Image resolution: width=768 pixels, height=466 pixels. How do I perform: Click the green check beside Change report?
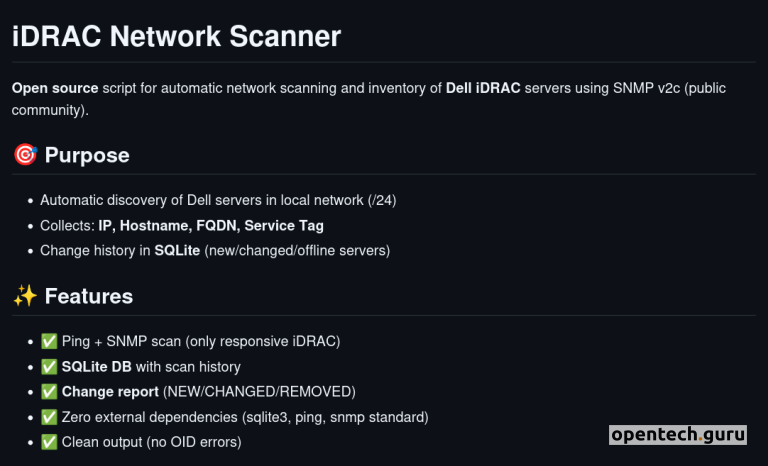coord(49,391)
